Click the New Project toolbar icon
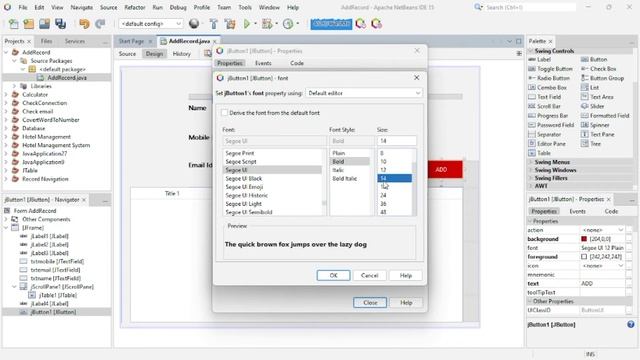Screen dimensions: 640x360 29,24
